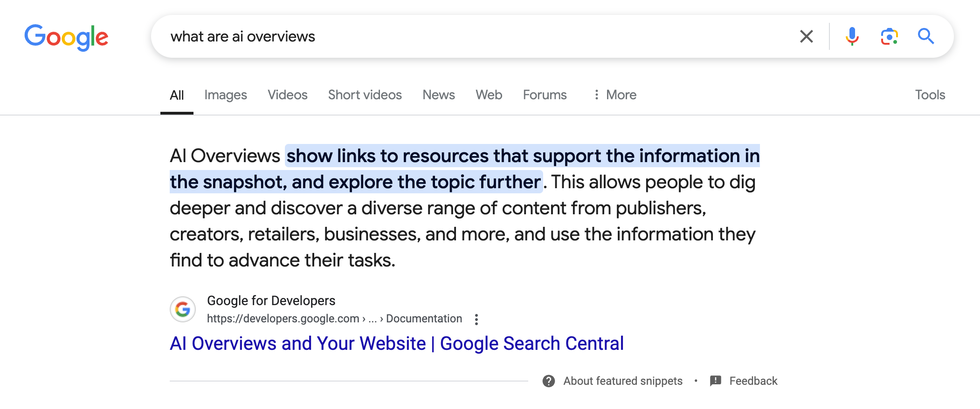Expand the More filters menu
Image resolution: width=980 pixels, height=409 pixels.
(x=615, y=95)
